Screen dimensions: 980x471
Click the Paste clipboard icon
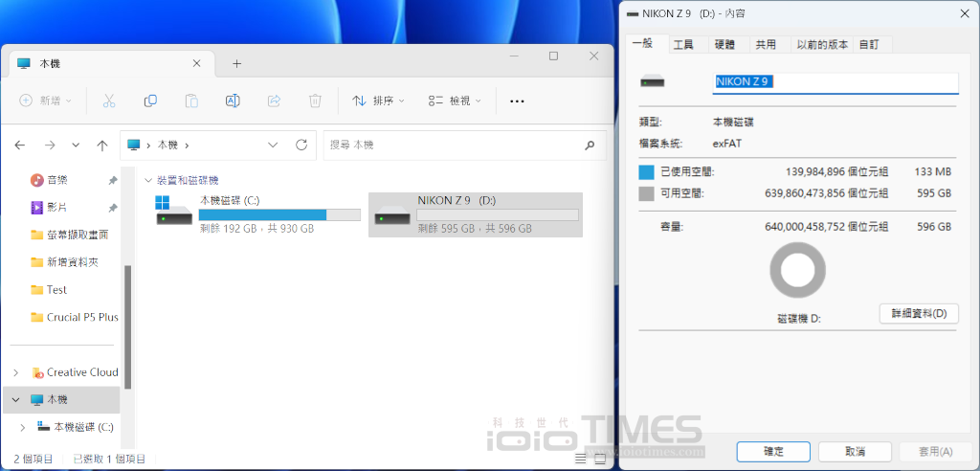click(191, 101)
